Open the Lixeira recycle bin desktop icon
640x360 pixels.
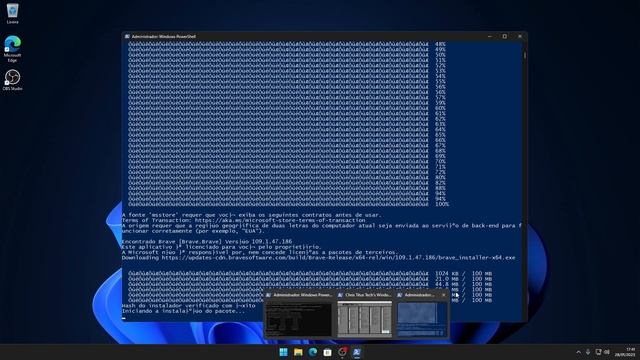pyautogui.click(x=13, y=13)
